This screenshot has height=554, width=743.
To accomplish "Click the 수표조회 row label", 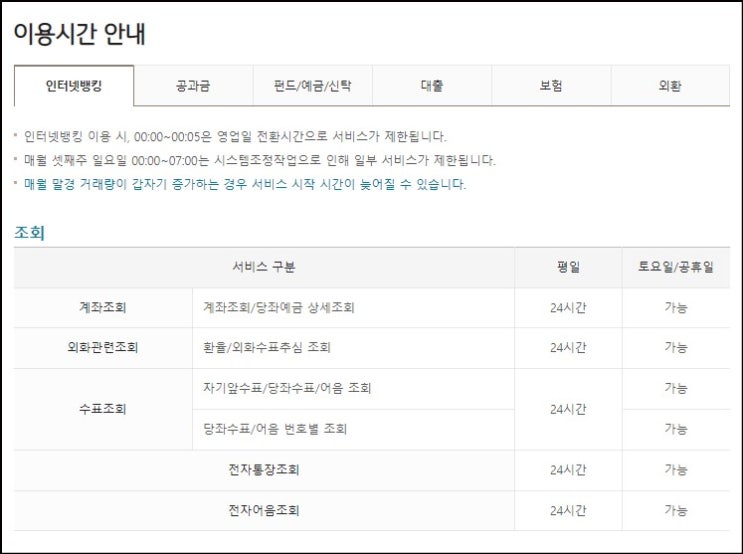I will click(103, 409).
